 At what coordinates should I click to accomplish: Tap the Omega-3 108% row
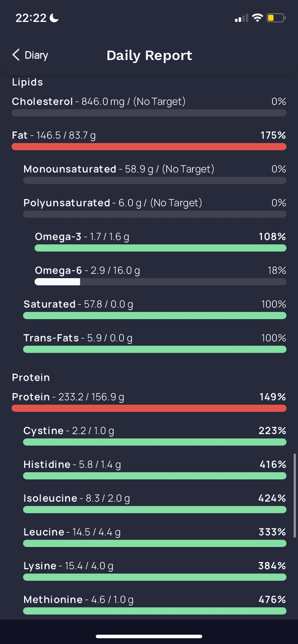(x=161, y=241)
